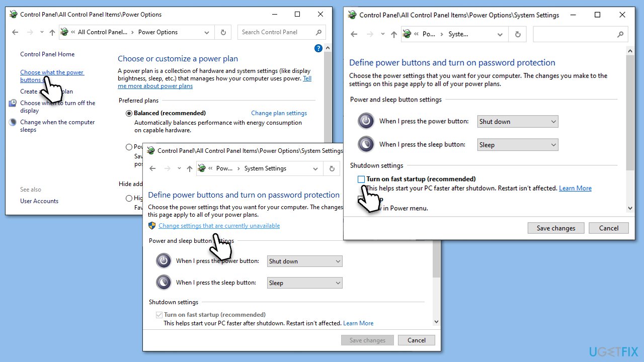The image size is (644, 362).
Task: Open Change plan settings for Balanced
Action: [x=279, y=113]
